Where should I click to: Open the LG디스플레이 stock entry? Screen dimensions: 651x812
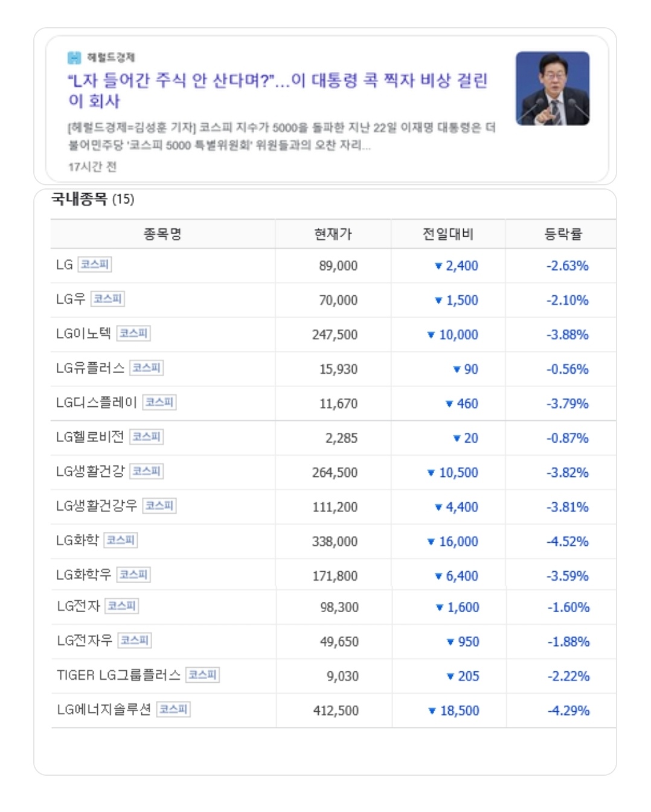(x=97, y=403)
